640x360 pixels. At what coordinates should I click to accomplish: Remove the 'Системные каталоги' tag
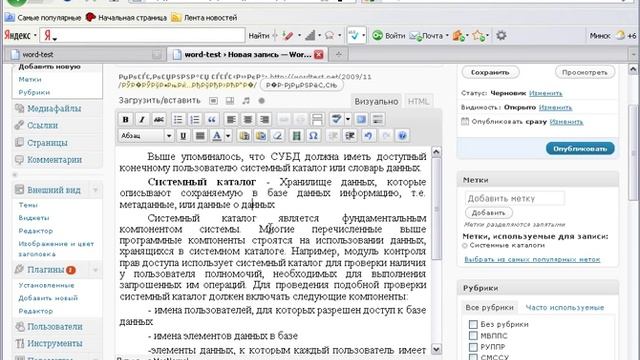(464, 246)
